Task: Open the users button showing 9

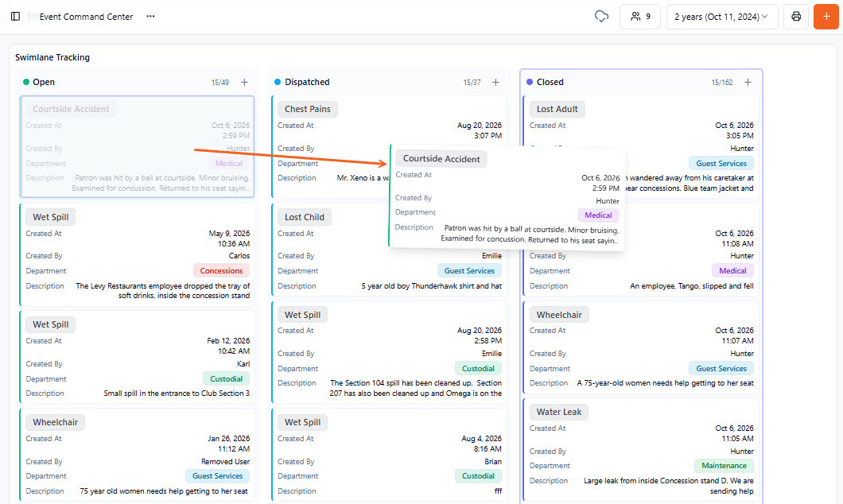Action: (639, 17)
